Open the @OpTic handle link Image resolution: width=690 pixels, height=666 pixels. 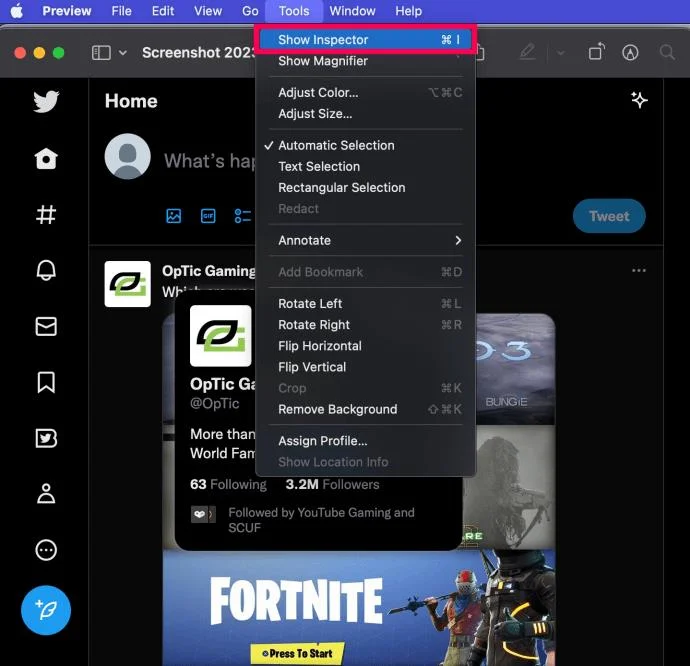(215, 403)
